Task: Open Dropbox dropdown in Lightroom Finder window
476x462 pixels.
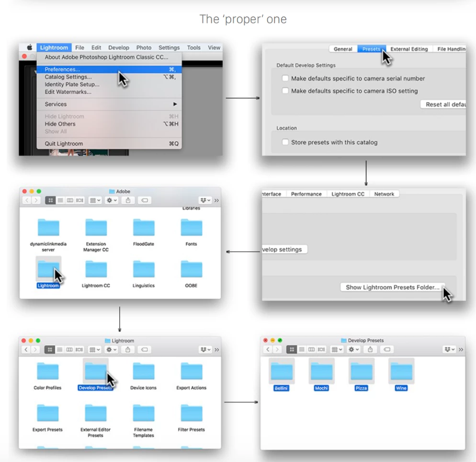Action: click(x=205, y=349)
